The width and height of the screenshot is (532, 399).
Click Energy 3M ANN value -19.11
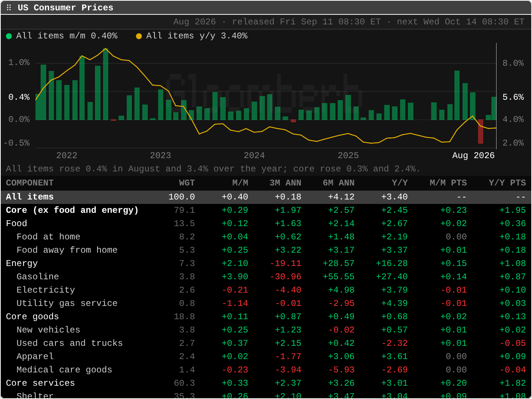coord(286,263)
